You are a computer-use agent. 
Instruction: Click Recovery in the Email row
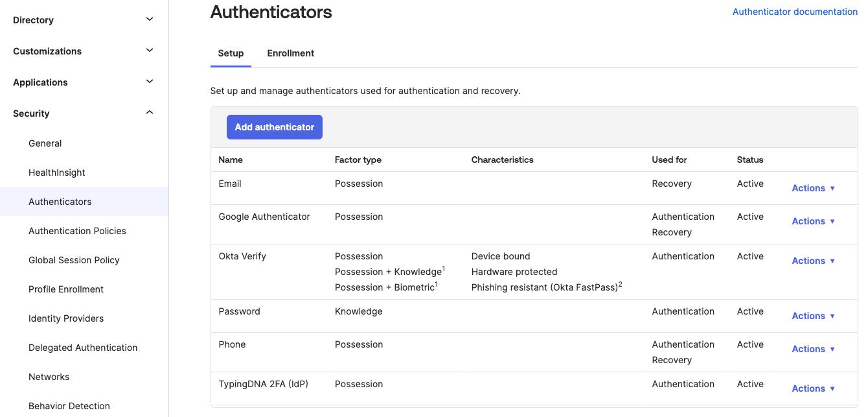click(x=672, y=184)
